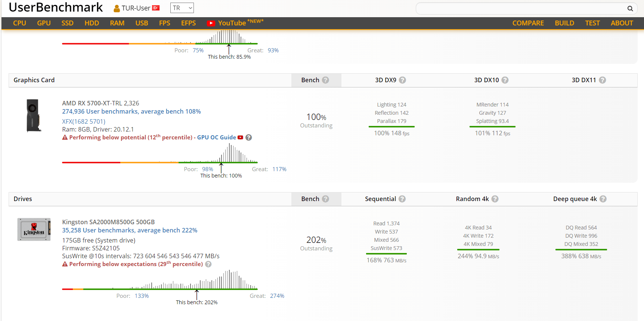Open help icon next to Drives Bench
The image size is (644, 321).
[x=325, y=199]
